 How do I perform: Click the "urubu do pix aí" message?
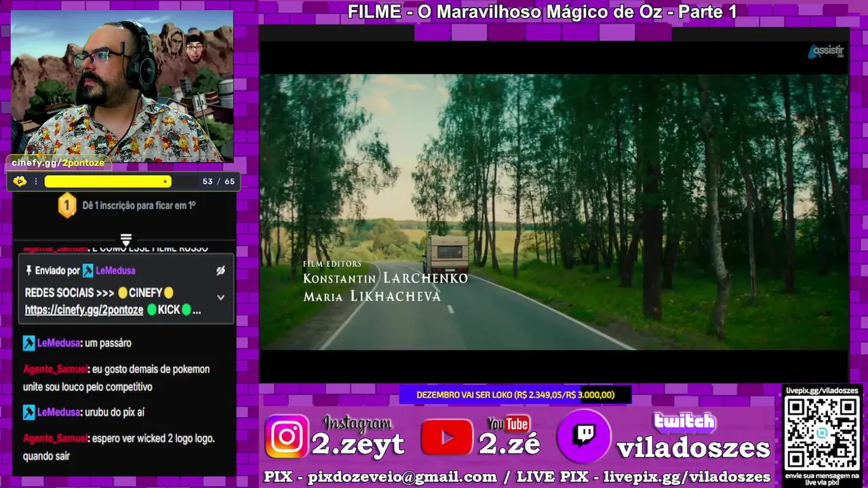coord(115,412)
